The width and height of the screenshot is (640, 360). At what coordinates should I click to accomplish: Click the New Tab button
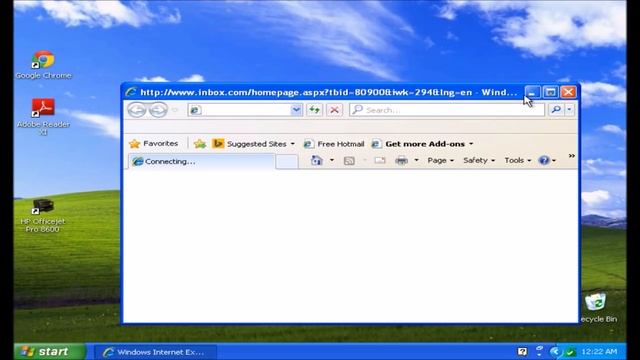tap(287, 162)
